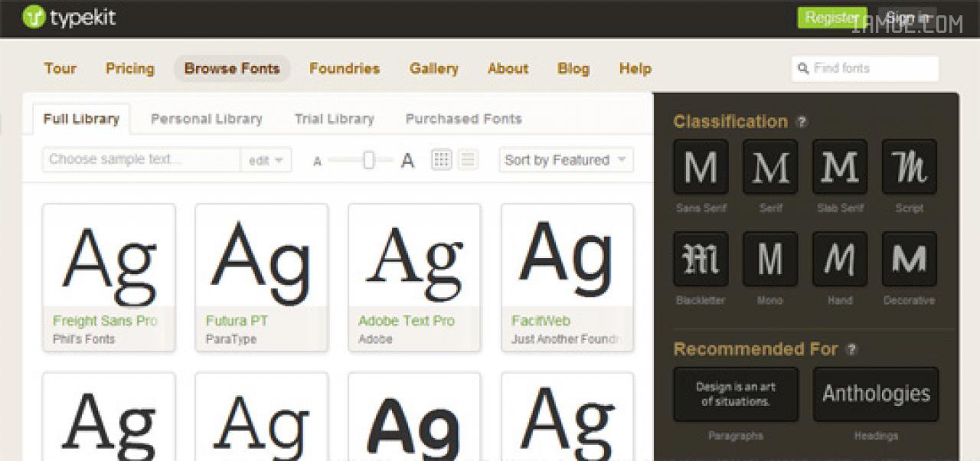Filter fonts recommended for Paragraphs
Screen dimensions: 980x461
[736, 394]
